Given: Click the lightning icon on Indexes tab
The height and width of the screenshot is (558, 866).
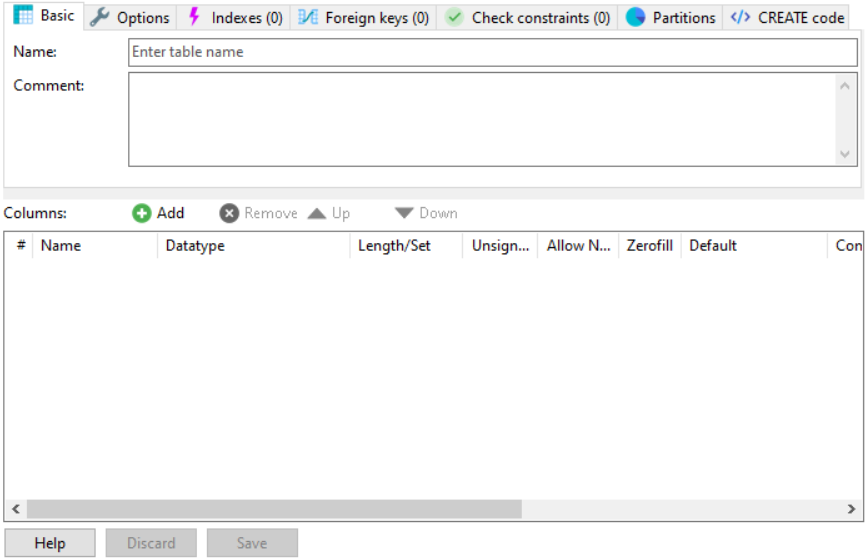Looking at the screenshot, I should [x=194, y=17].
